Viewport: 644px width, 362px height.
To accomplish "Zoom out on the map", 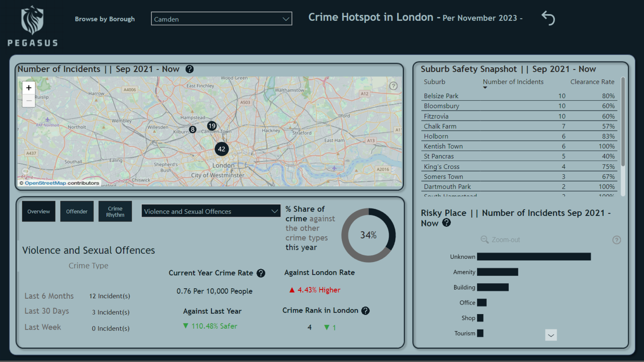I will click(29, 101).
